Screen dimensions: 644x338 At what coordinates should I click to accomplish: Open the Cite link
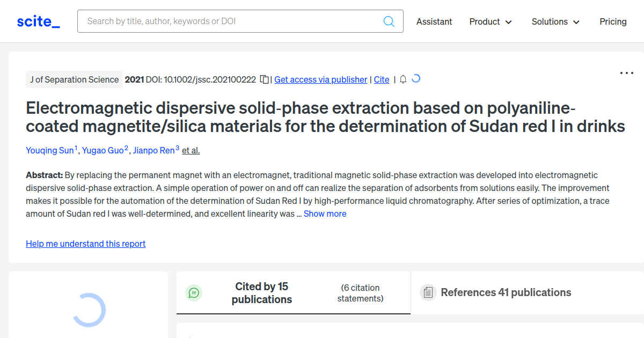point(382,79)
